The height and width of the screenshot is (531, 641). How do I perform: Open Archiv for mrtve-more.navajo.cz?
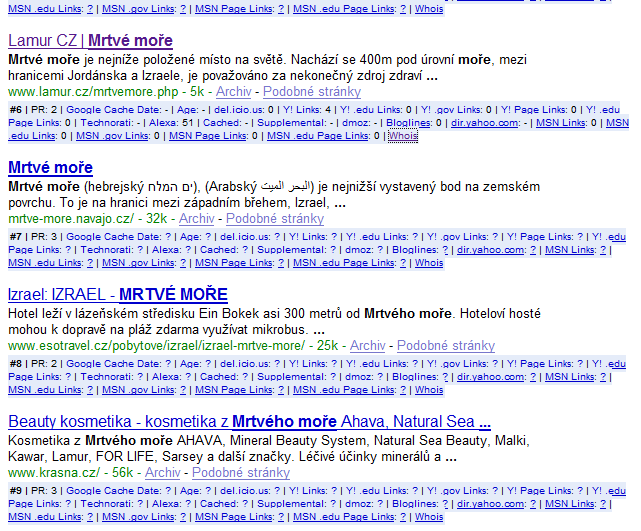[x=196, y=219]
